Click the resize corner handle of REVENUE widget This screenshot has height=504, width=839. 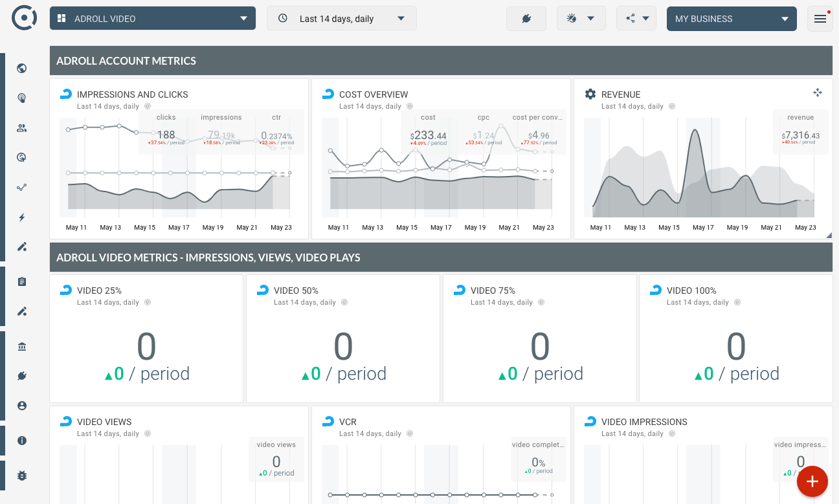[829, 236]
